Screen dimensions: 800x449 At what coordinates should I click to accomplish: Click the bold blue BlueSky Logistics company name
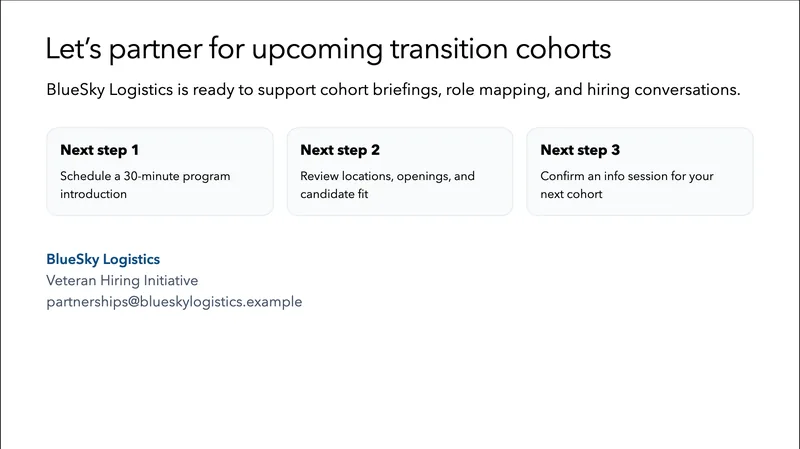tap(103, 259)
